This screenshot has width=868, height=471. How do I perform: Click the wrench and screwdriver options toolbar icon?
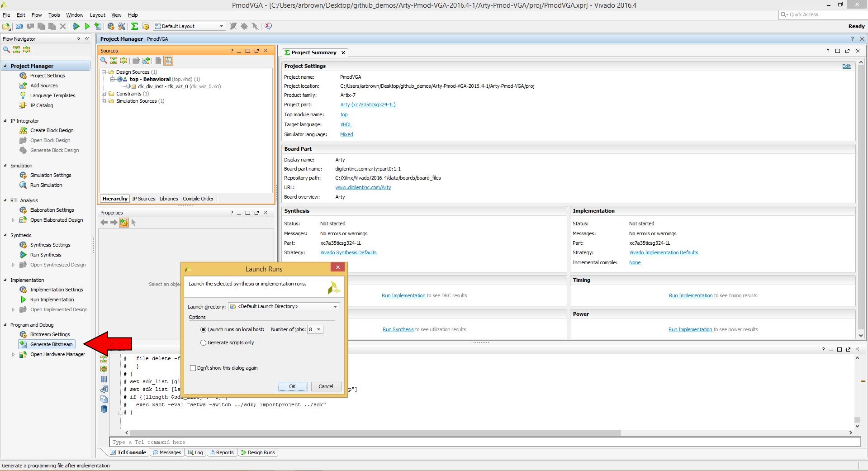point(122,26)
